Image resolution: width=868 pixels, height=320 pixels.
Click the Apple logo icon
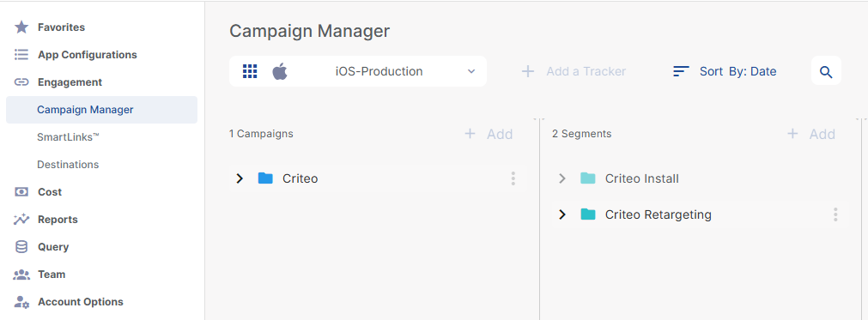tap(280, 71)
